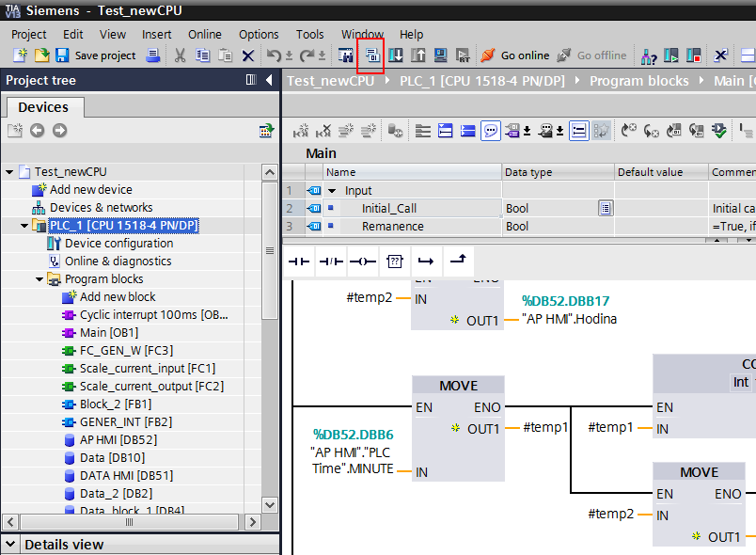756x555 pixels.
Task: Insert an assignment coil
Action: pos(363,262)
